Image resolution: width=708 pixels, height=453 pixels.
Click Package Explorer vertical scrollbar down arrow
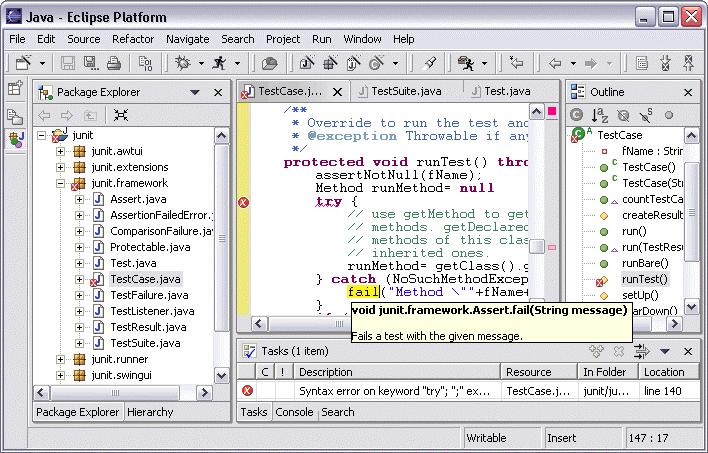pos(221,375)
